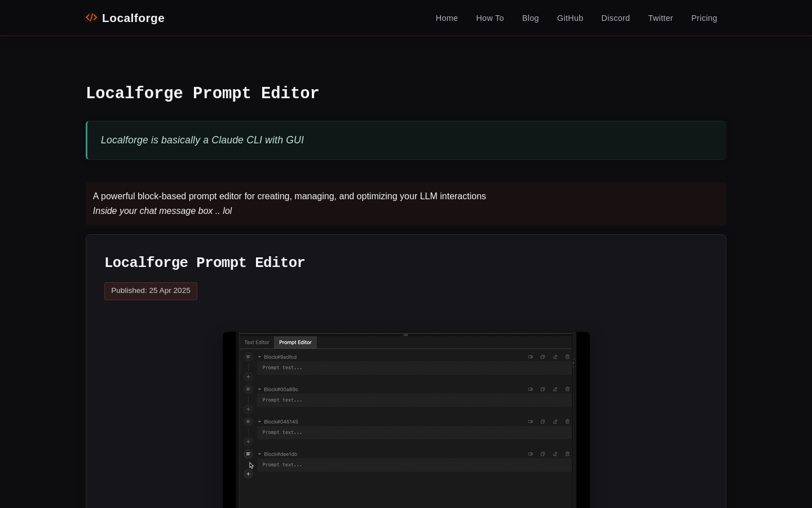The width and height of the screenshot is (812, 508).
Task: Delete Block#045145 with the trash icon
Action: (x=567, y=422)
